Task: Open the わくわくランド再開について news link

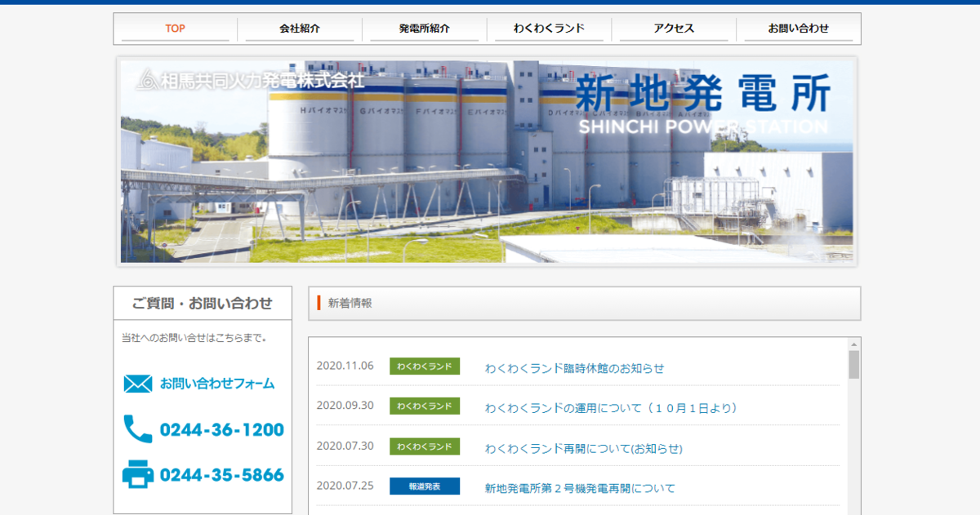Action: [x=583, y=449]
